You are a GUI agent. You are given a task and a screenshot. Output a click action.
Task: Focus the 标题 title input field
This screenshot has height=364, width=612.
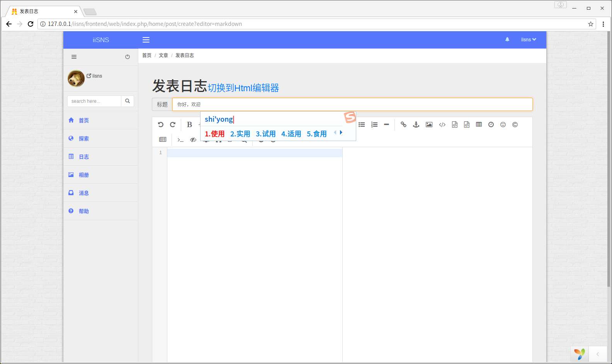point(352,104)
